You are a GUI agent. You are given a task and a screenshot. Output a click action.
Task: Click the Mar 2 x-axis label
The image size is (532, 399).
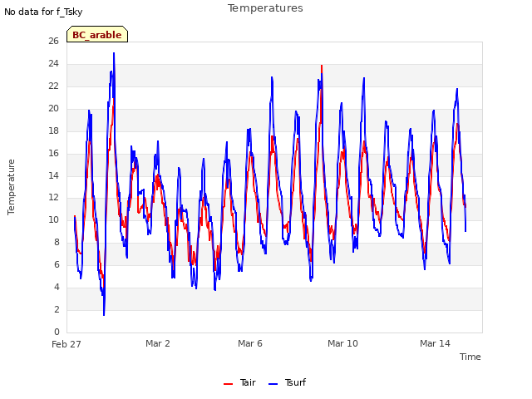point(158,343)
